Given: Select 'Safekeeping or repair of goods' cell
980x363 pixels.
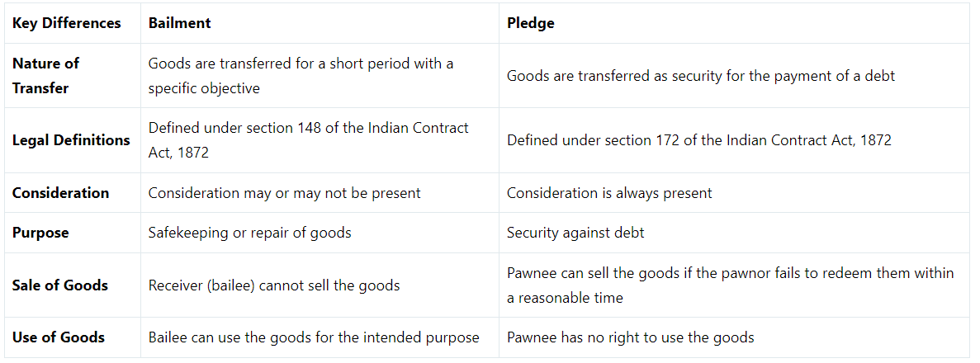Looking at the screenshot, I should click(x=249, y=233).
